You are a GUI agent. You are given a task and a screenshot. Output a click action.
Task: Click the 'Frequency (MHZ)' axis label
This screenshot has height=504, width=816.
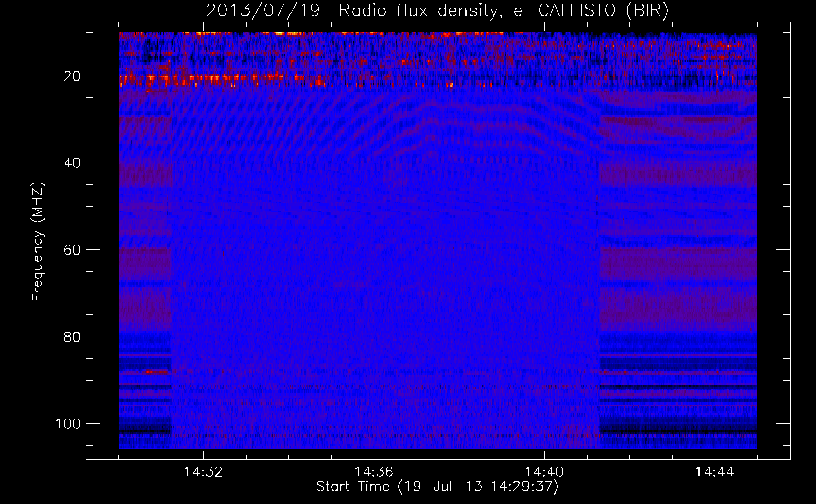coord(38,241)
